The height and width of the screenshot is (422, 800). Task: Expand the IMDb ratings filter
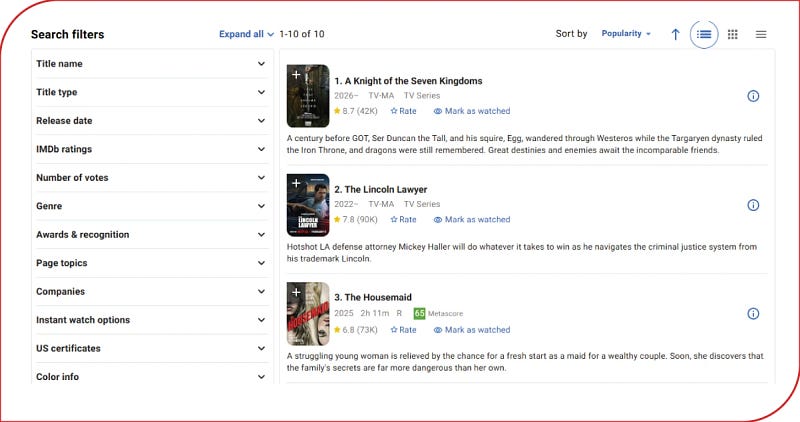[151, 149]
